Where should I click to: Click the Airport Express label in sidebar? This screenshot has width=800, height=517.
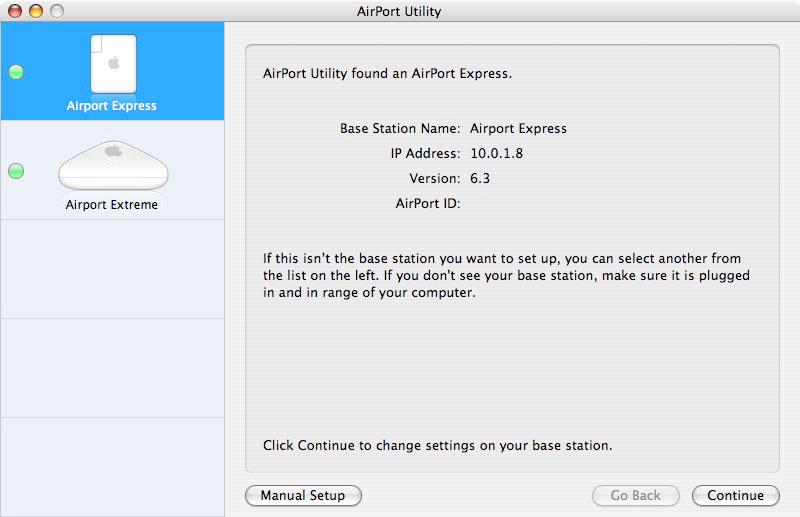(x=111, y=106)
